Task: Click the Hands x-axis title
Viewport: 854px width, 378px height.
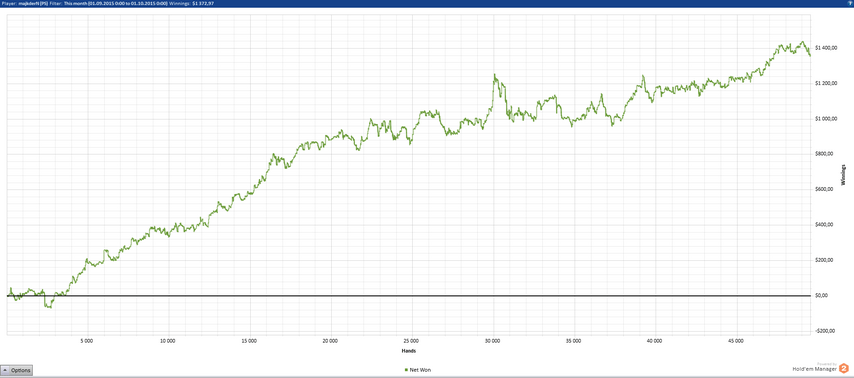Action: 408,351
